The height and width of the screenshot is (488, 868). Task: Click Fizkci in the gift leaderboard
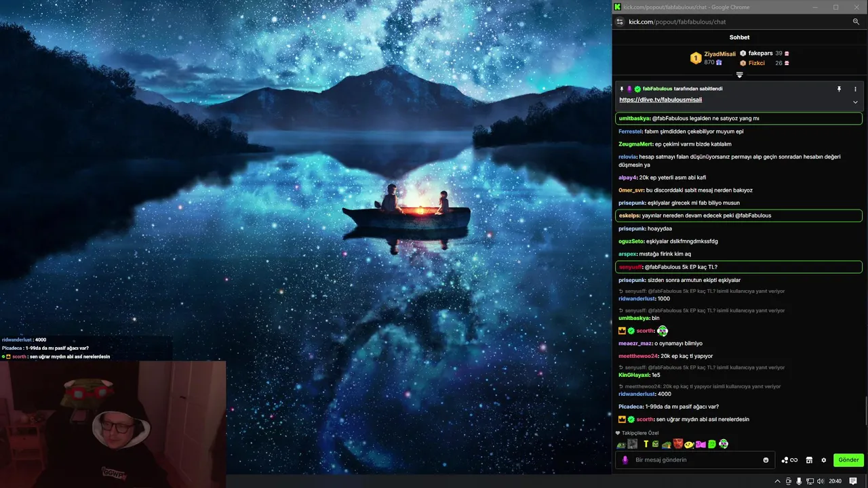click(757, 63)
